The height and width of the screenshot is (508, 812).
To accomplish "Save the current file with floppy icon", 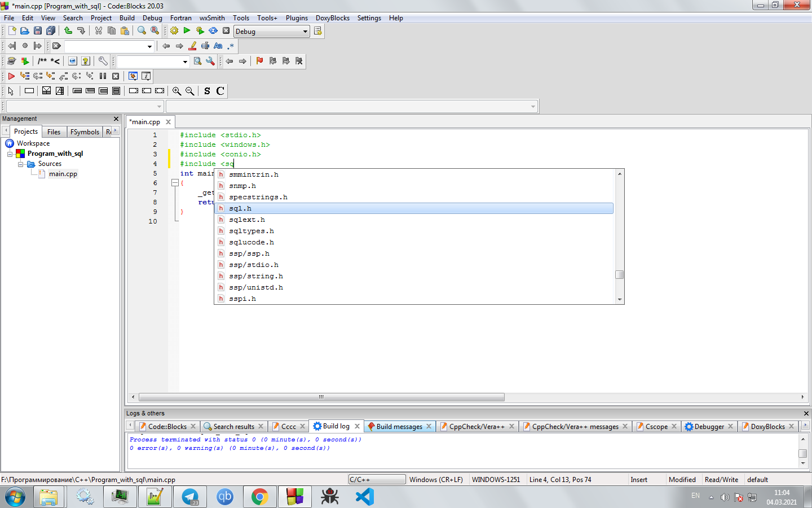I will tap(37, 31).
